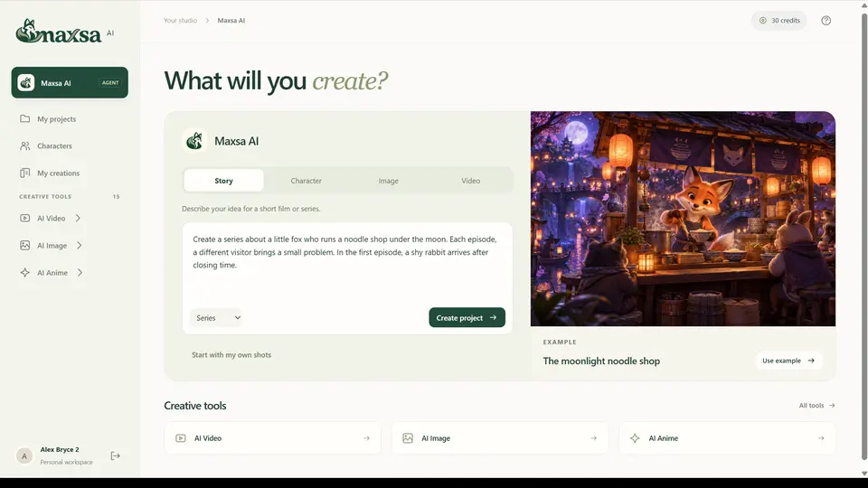Screen dimensions: 868x488
Task: Click the Maxsa AI fox avatar in panel
Action: point(194,141)
